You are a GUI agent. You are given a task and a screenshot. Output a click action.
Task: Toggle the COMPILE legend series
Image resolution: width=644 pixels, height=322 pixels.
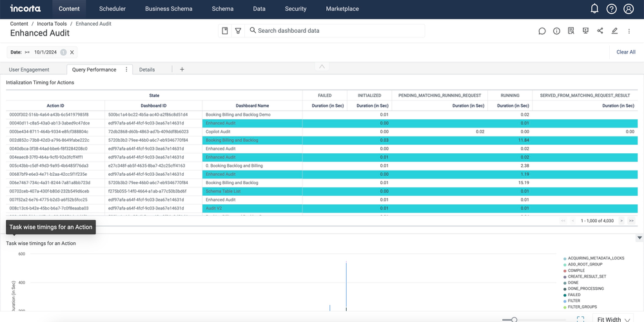coord(576,270)
